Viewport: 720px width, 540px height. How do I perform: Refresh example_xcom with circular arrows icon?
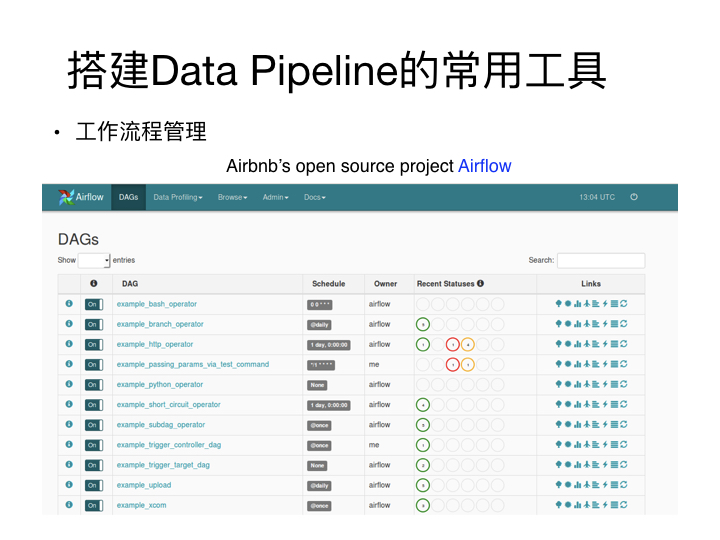tap(624, 505)
